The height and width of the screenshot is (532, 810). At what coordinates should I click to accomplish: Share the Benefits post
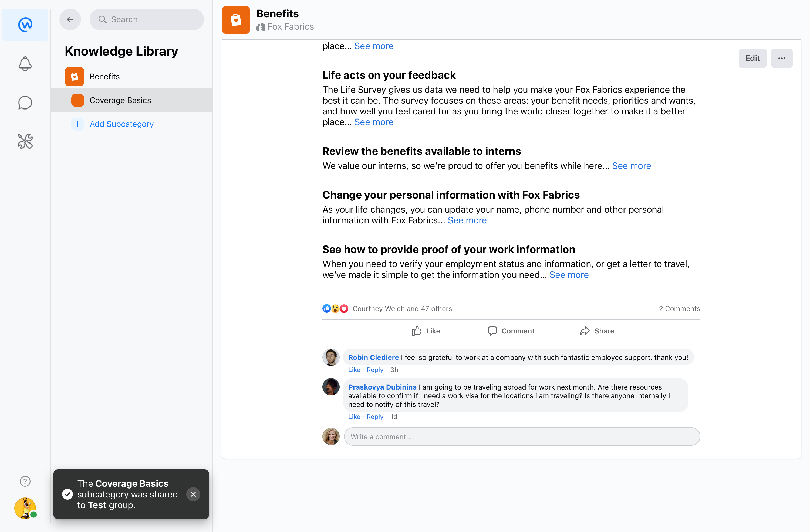coord(597,331)
